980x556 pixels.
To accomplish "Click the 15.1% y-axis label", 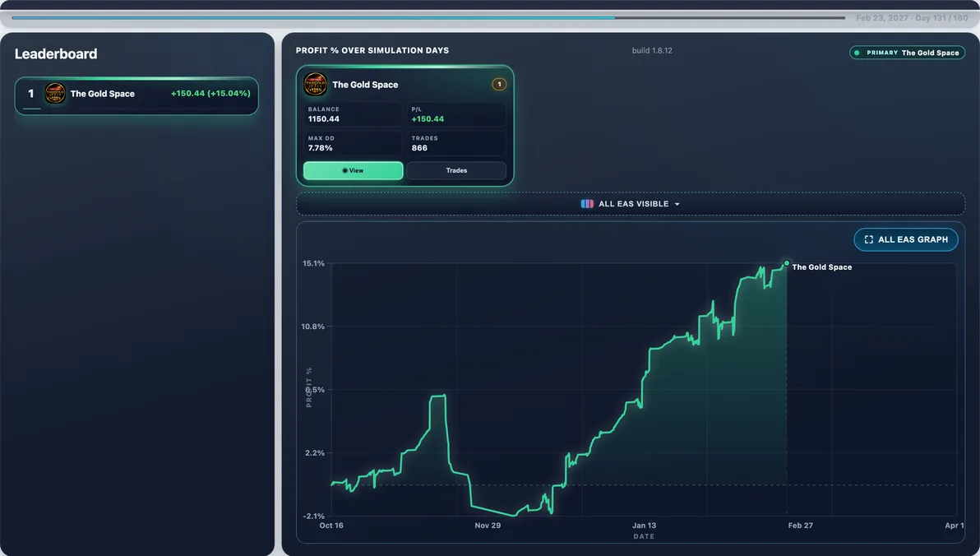I will point(314,263).
